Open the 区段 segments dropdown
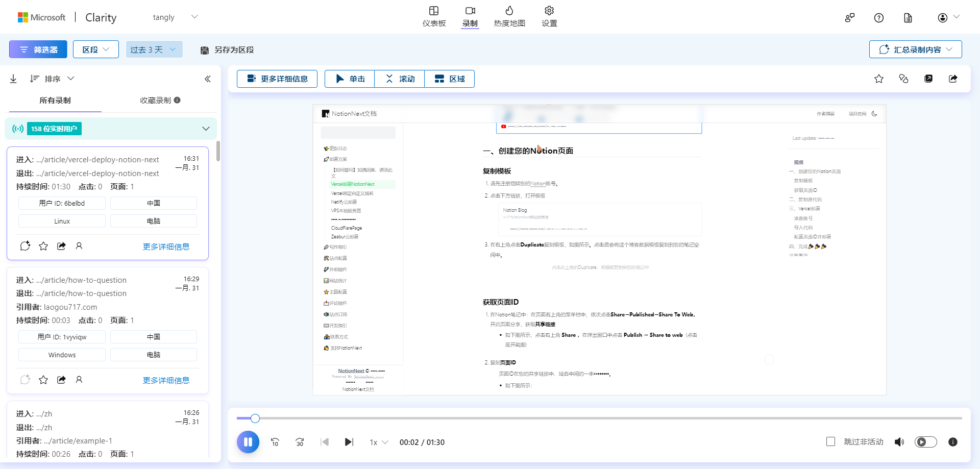The height and width of the screenshot is (469, 980). pos(96,50)
